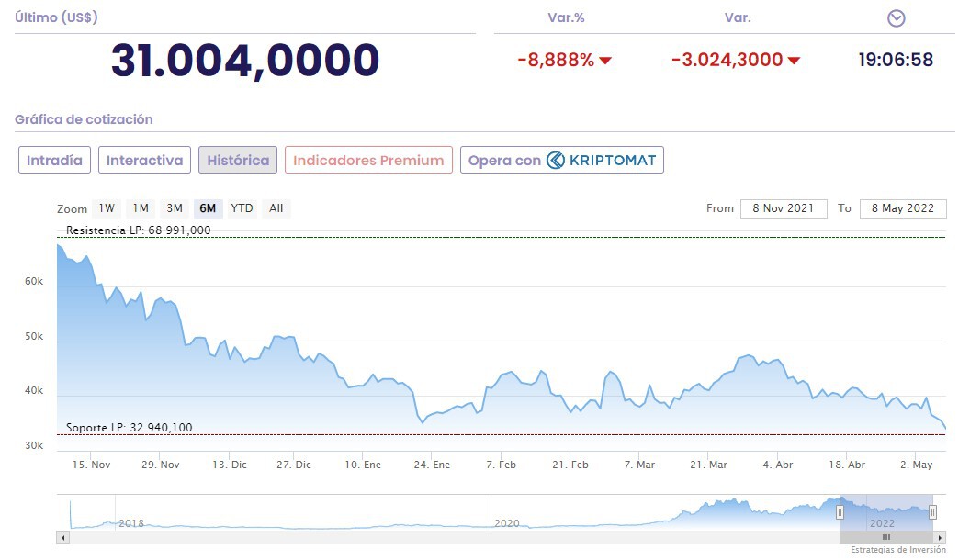This screenshot has height=560, width=970.
Task: Click the Resistencia LP: 68 991,000 label
Action: [139, 230]
